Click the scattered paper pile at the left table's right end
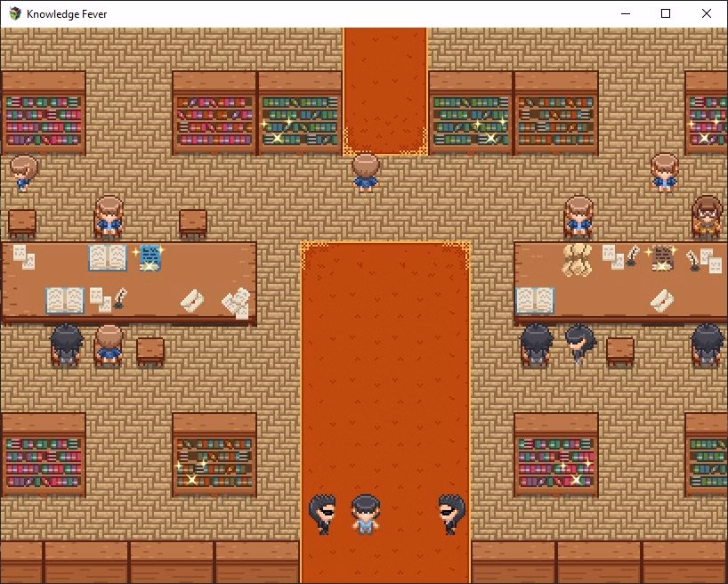 [x=237, y=303]
